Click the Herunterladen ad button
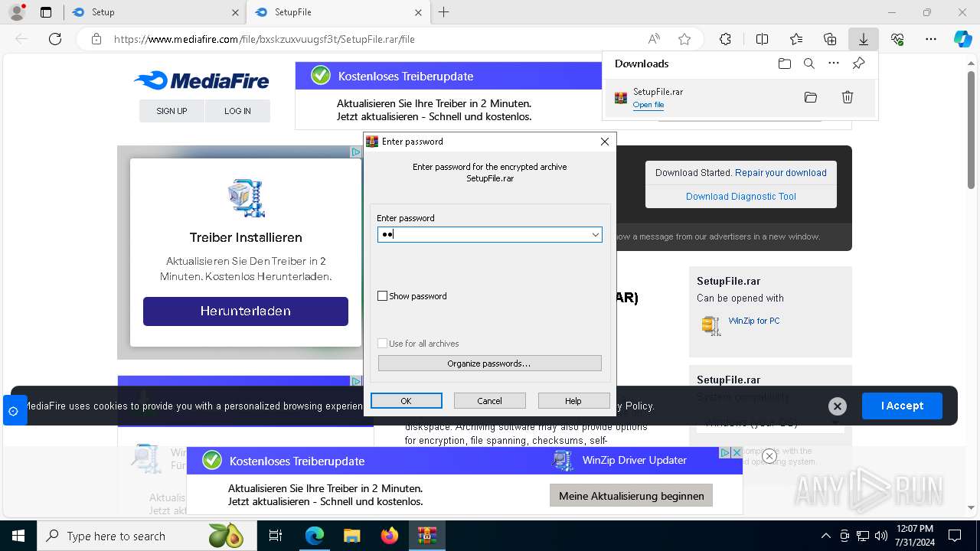980x551 pixels. tap(246, 311)
